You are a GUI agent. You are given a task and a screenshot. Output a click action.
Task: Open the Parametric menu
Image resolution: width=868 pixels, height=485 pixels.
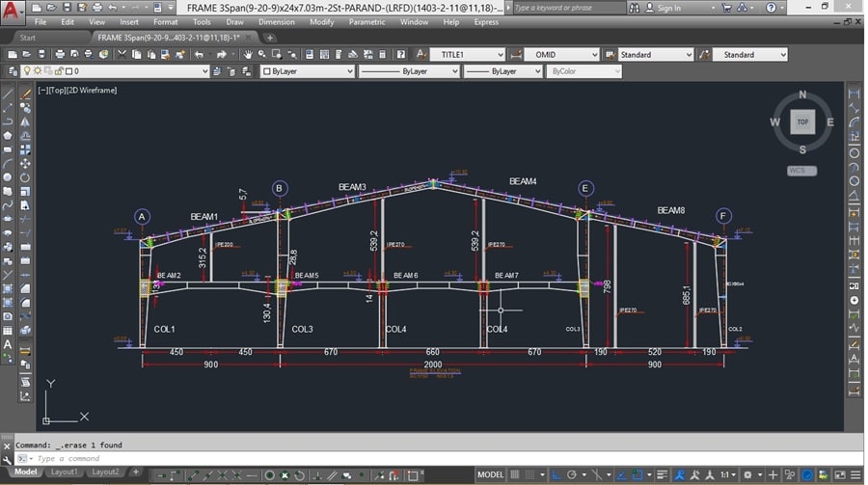click(366, 22)
